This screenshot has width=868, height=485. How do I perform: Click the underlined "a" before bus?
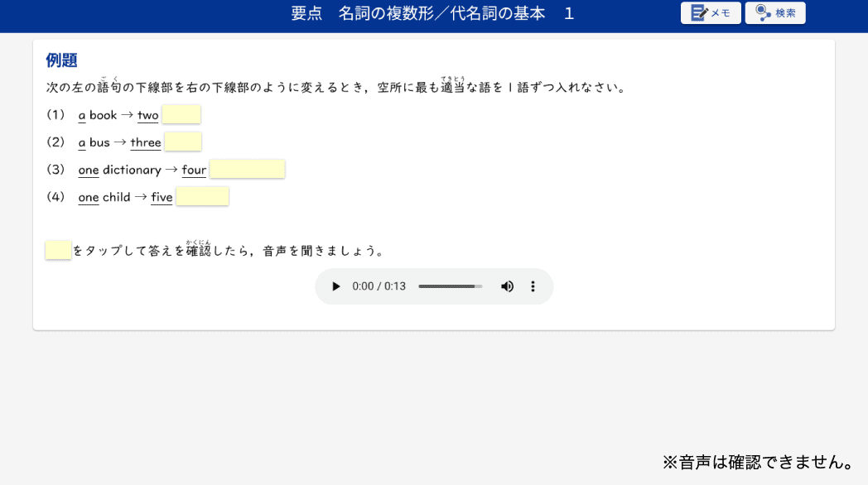point(82,143)
